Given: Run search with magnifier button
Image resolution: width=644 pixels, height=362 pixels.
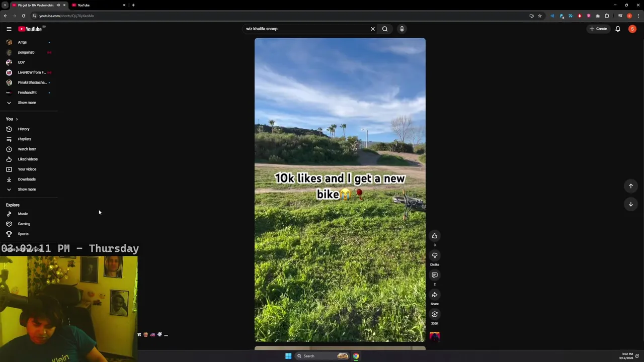Looking at the screenshot, I should pos(385,29).
